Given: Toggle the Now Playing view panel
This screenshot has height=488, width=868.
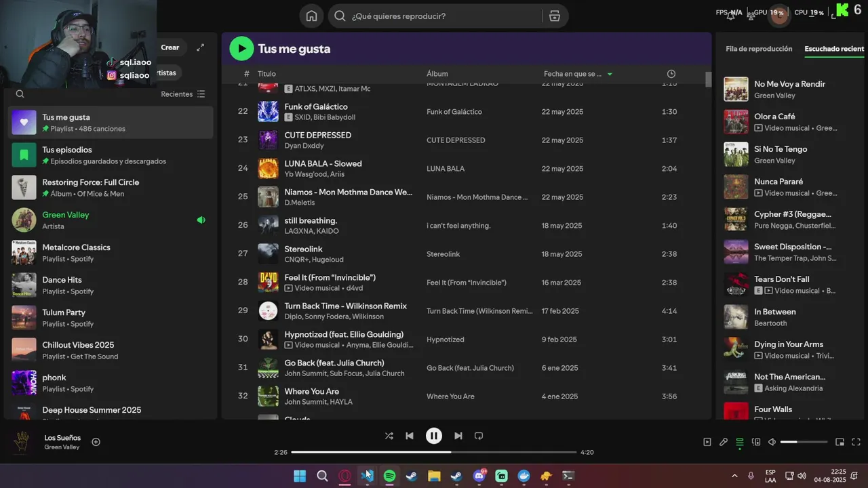Looking at the screenshot, I should (707, 442).
